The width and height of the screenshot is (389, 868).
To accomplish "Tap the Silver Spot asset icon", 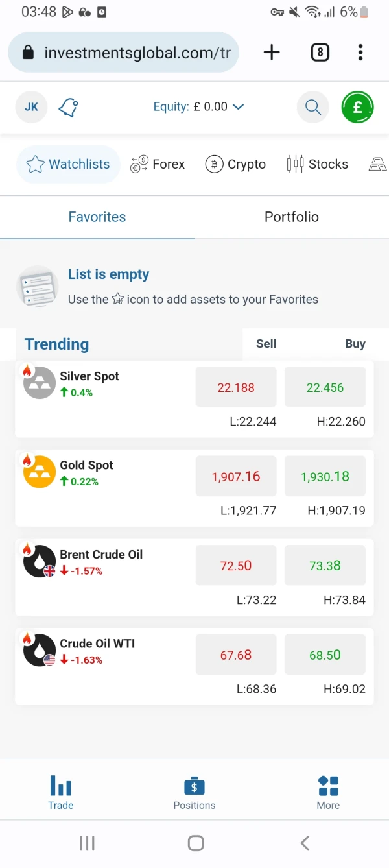I will pyautogui.click(x=40, y=383).
